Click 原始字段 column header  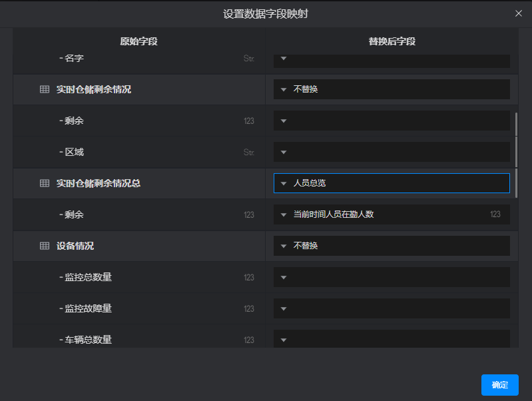pyautogui.click(x=138, y=41)
